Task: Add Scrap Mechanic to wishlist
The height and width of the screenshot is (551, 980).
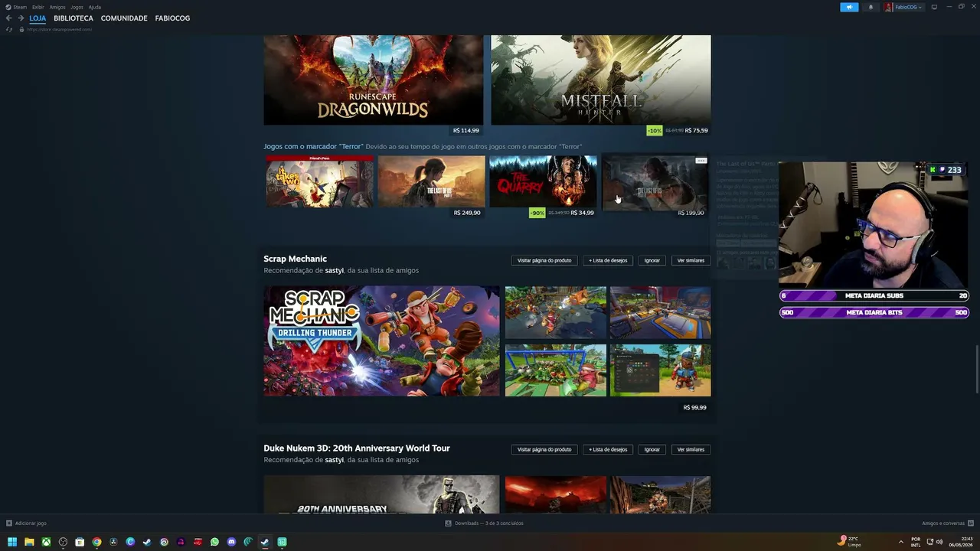Action: coord(608,260)
